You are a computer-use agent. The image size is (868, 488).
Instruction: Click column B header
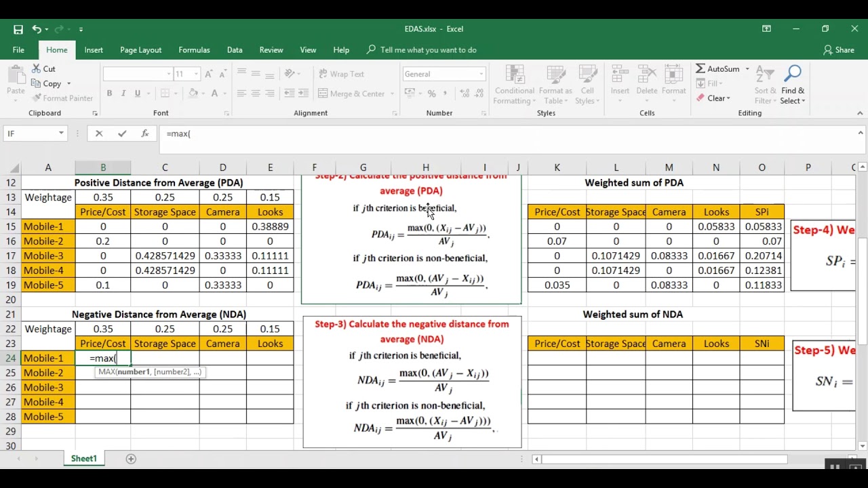(x=103, y=167)
